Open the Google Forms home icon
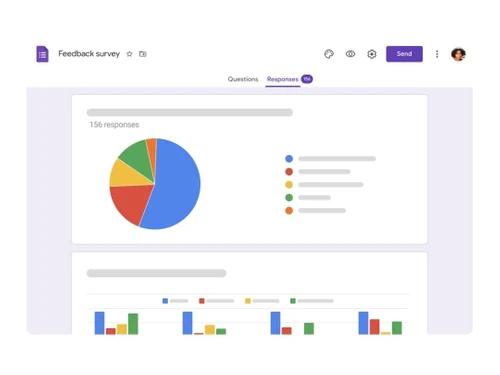 42,54
